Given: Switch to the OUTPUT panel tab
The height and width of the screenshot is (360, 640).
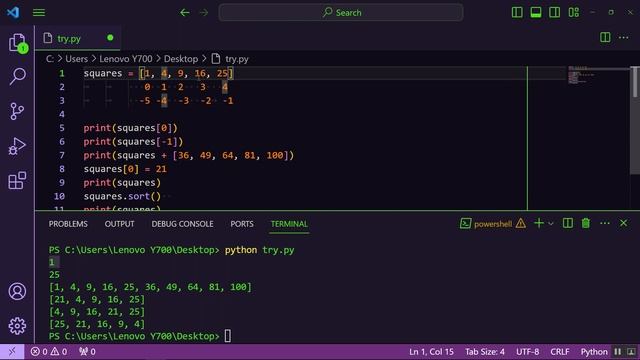Looking at the screenshot, I should pyautogui.click(x=119, y=224).
